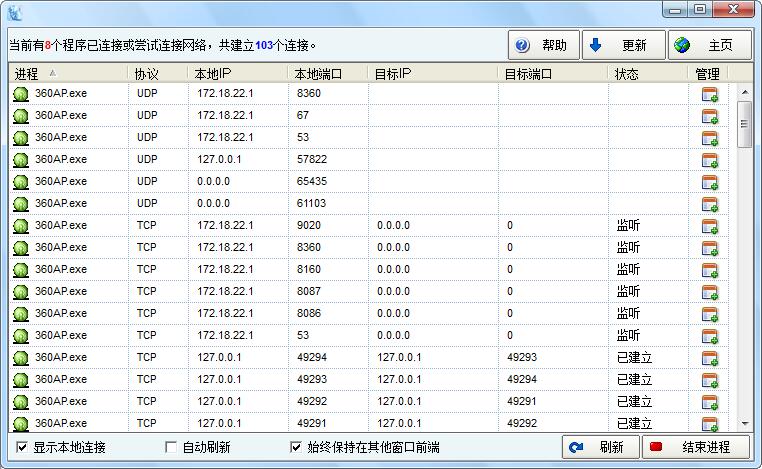
Task: Sort by the 本地端口 column header
Action: click(x=328, y=74)
